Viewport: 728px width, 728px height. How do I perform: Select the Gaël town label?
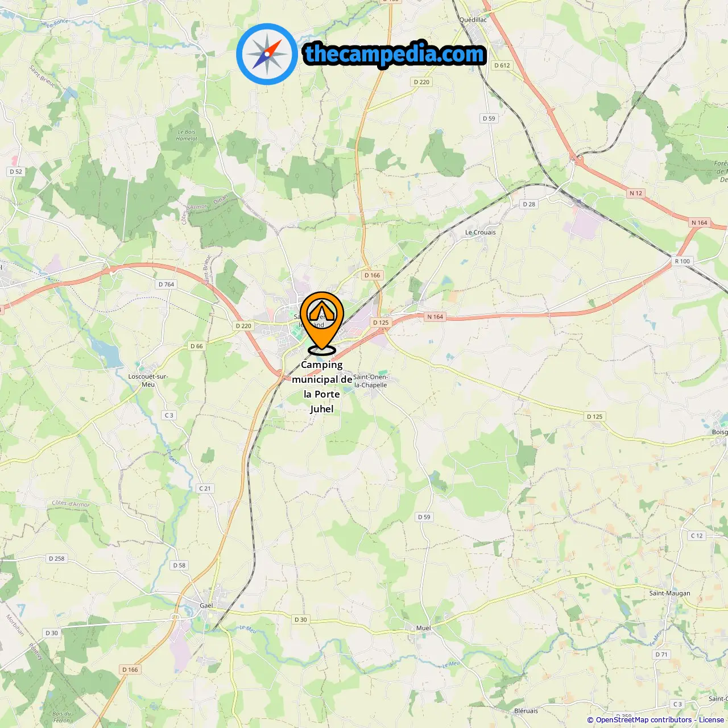click(206, 606)
